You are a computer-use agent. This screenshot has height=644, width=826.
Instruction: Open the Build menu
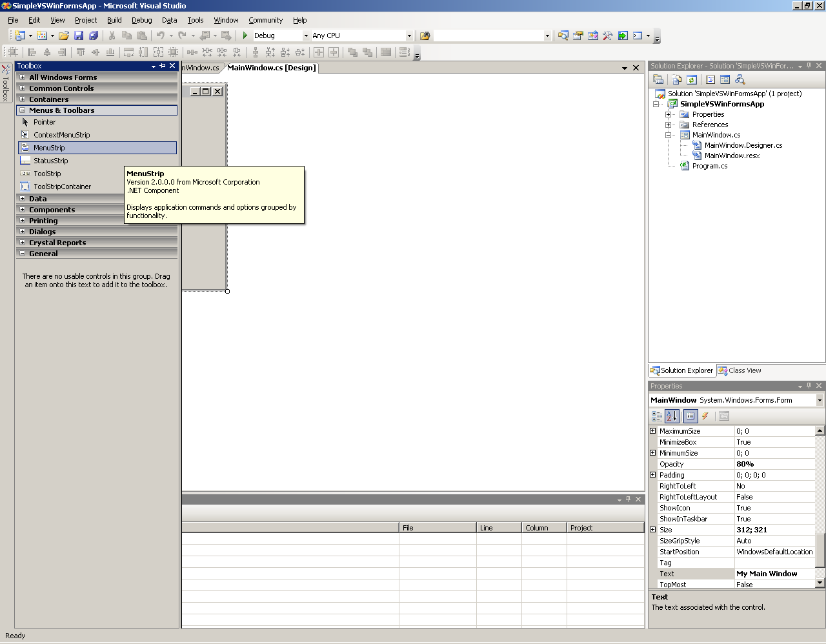point(114,20)
